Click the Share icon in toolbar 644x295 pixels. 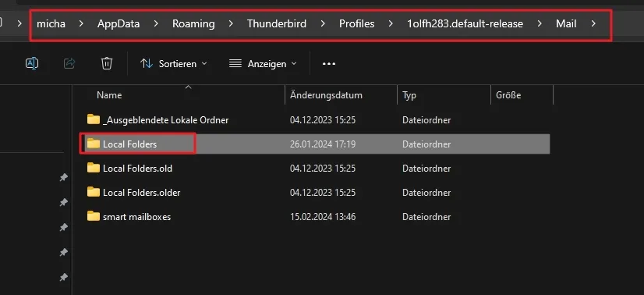[69, 63]
